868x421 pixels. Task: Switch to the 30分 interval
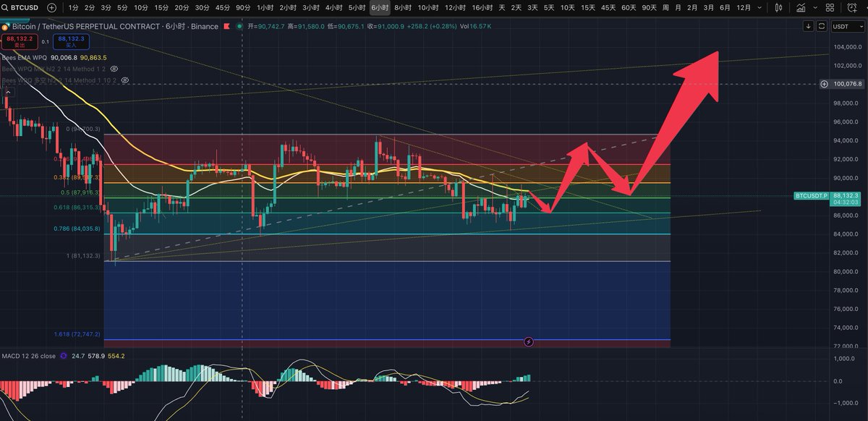click(203, 8)
